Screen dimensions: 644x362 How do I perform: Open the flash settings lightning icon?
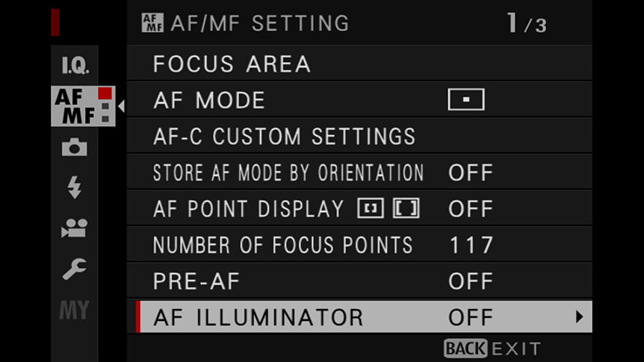pyautogui.click(x=75, y=187)
